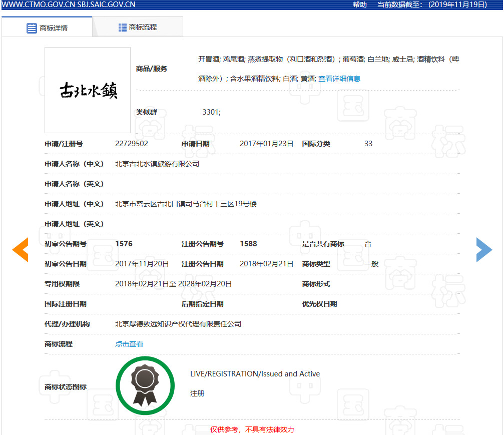Click the 商标形式 label
Image resolution: width=504 pixels, height=435 pixels.
(316, 283)
